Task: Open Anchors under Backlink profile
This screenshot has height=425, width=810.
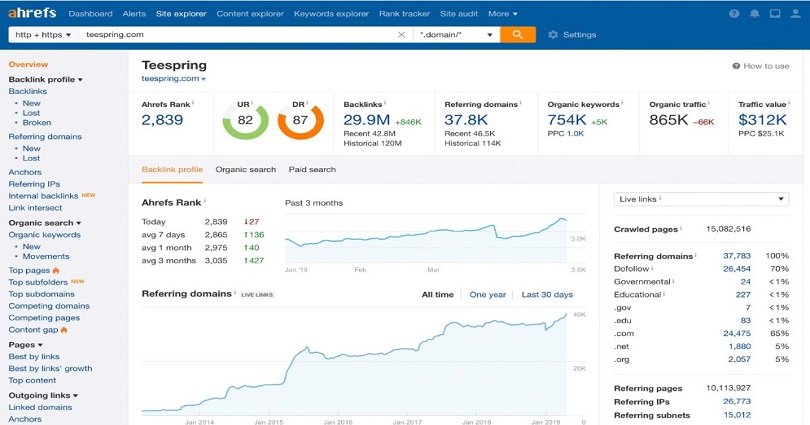Action: point(25,172)
